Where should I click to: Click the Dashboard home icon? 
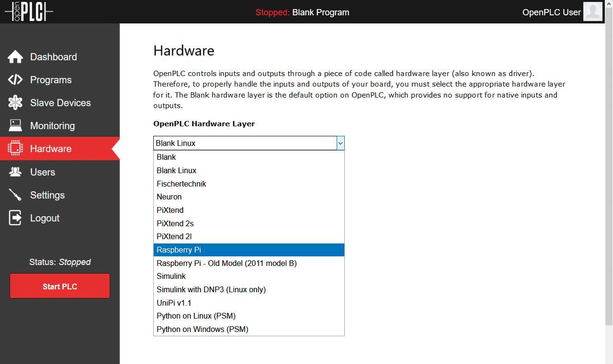[15, 57]
